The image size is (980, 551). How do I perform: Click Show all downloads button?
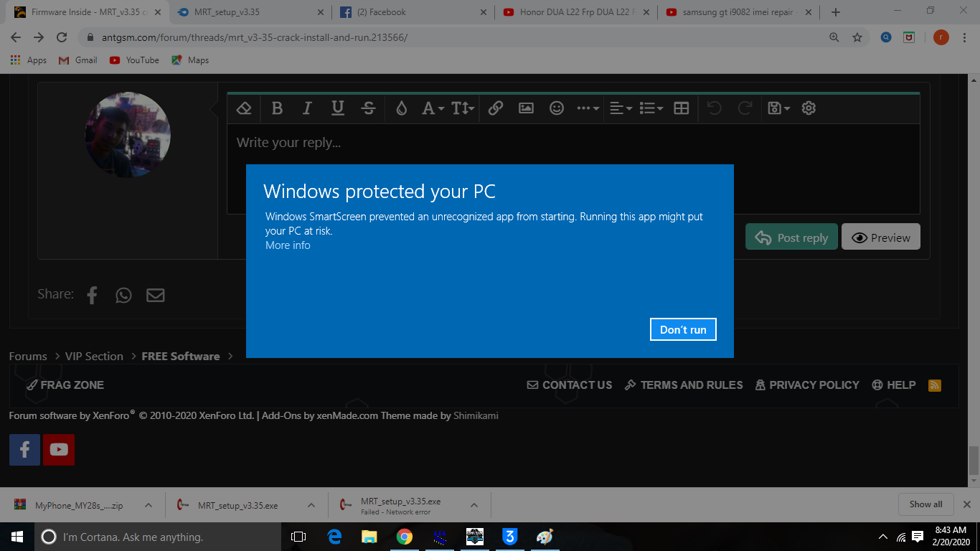tap(925, 504)
